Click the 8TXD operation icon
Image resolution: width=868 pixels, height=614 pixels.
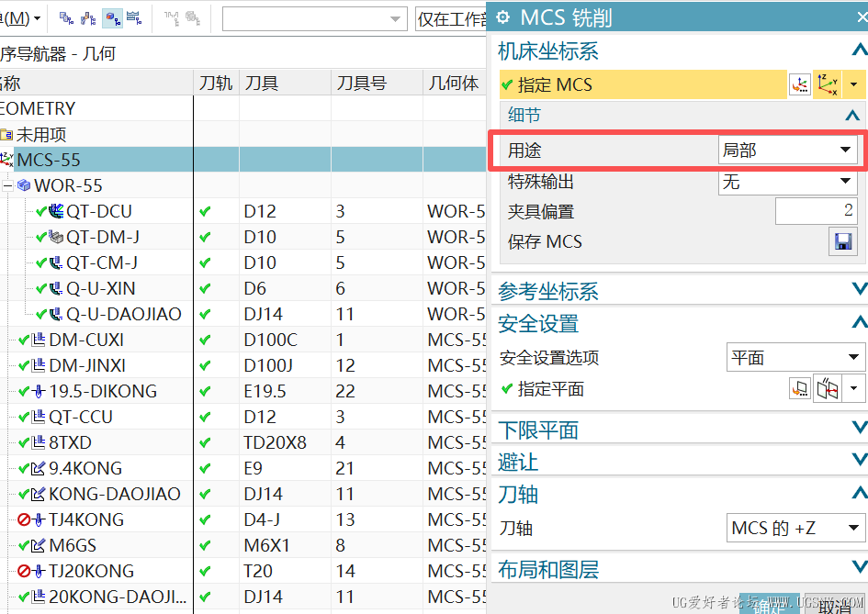[x=39, y=442]
